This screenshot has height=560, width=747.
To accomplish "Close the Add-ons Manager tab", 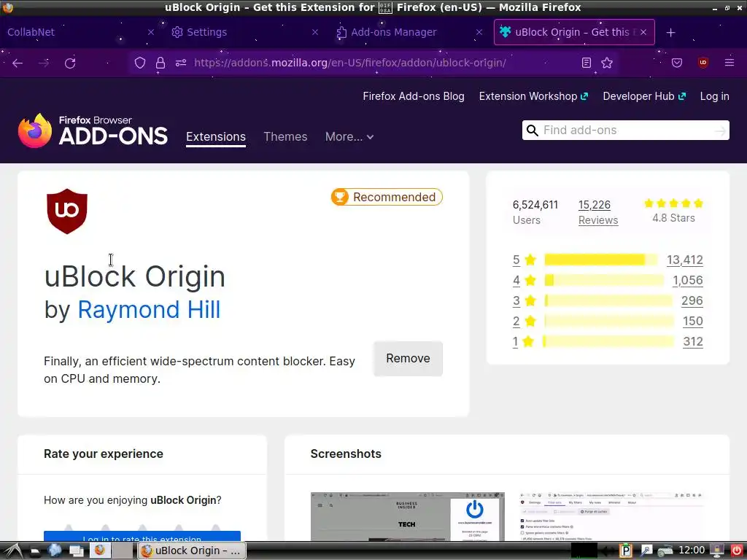I will click(x=479, y=32).
